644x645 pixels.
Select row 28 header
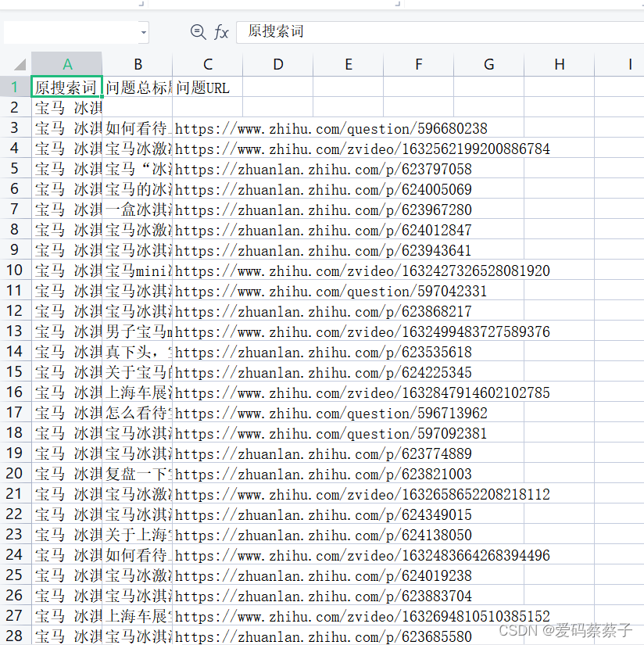[15, 636]
